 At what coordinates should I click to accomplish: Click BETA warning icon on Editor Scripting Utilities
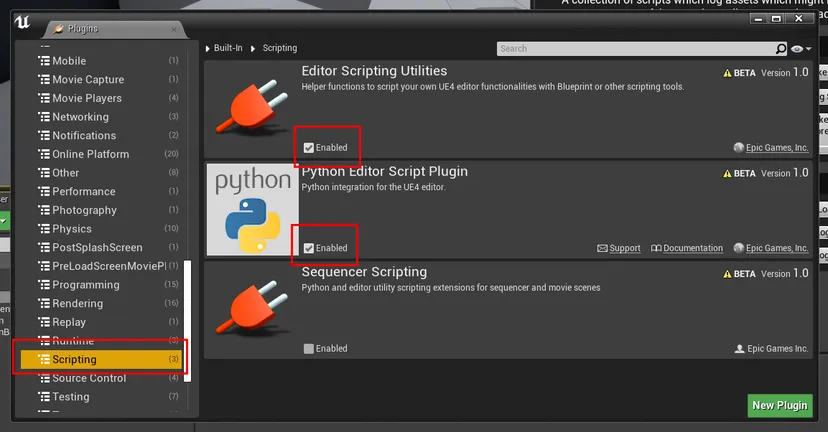(727, 73)
